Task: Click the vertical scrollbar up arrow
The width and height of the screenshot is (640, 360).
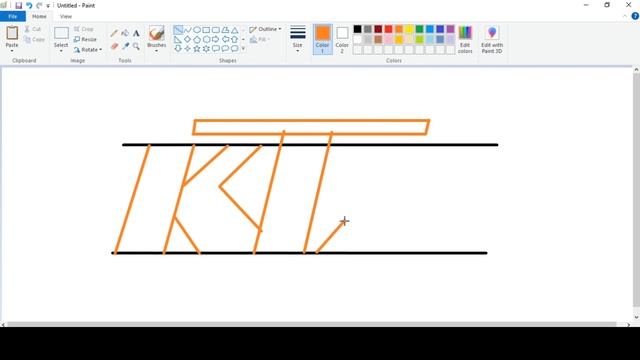Action: (x=636, y=70)
